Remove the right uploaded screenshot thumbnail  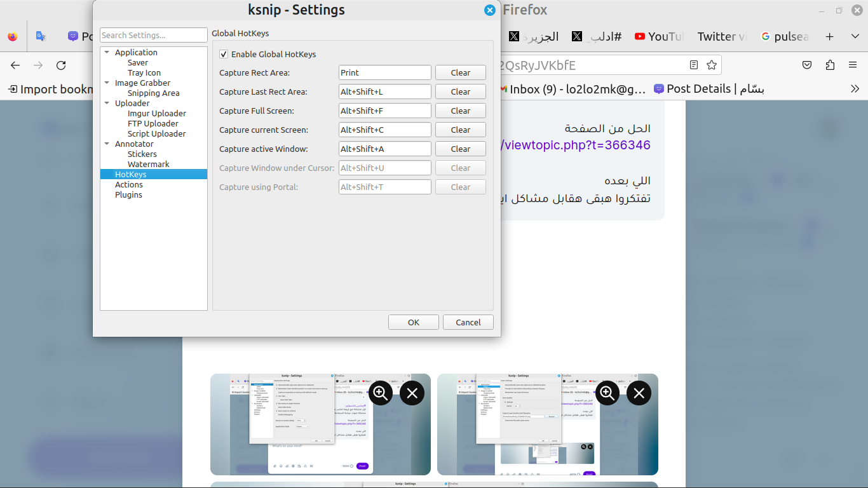(639, 393)
